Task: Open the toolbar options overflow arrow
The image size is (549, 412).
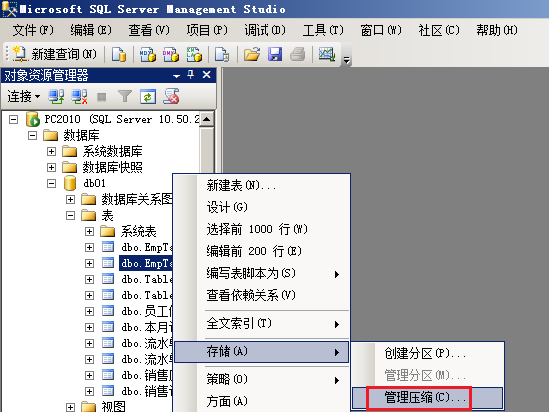Action: point(346,60)
